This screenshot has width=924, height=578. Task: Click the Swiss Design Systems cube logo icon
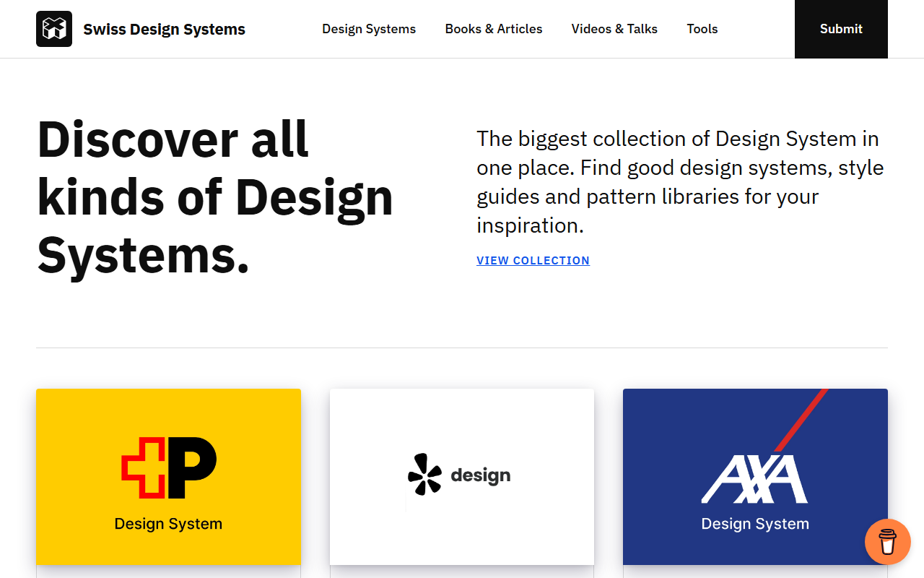[x=54, y=29]
